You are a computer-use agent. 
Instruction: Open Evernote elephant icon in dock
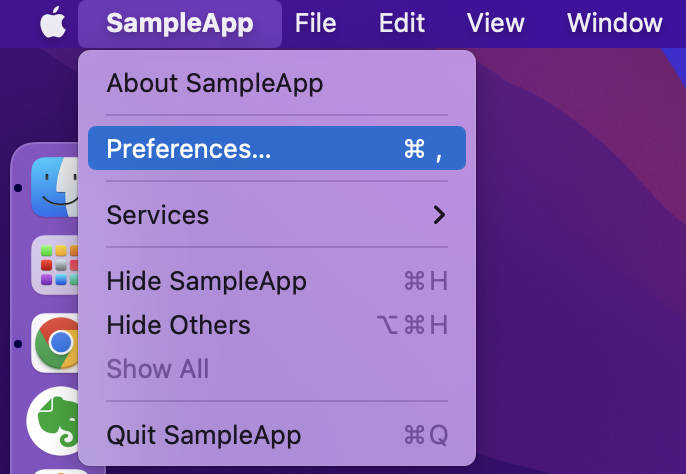[x=52, y=421]
